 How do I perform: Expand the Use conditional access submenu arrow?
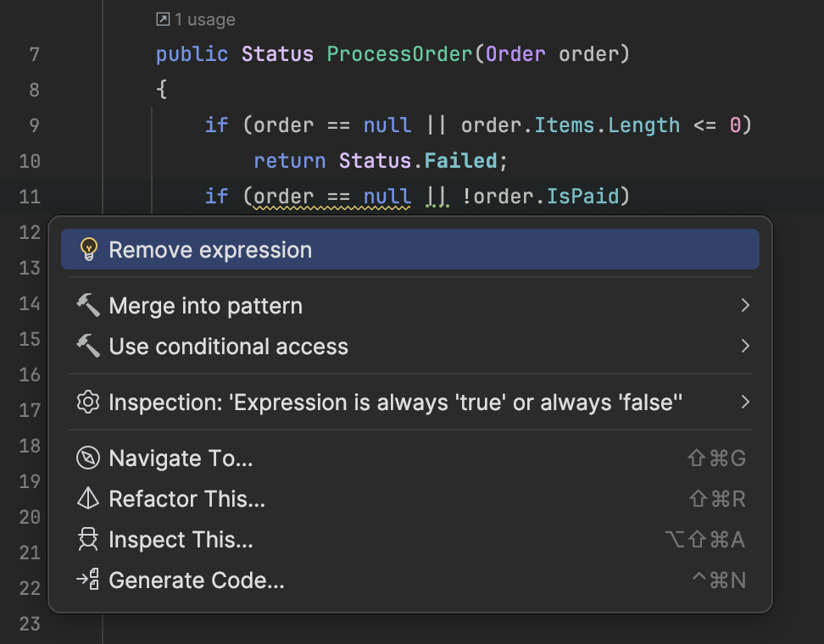[x=745, y=346]
